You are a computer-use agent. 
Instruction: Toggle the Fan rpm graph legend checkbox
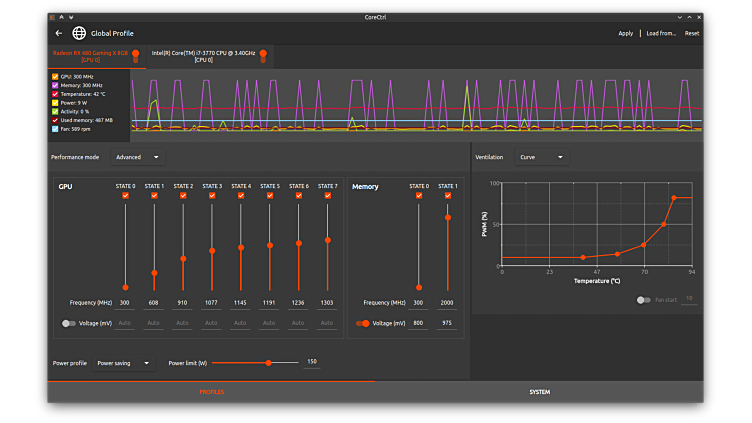55,129
